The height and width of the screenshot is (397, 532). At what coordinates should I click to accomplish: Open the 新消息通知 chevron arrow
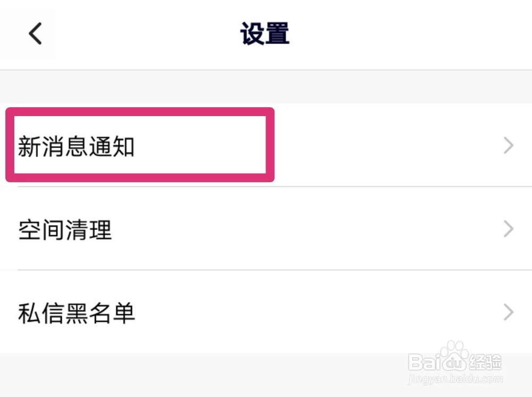click(508, 146)
